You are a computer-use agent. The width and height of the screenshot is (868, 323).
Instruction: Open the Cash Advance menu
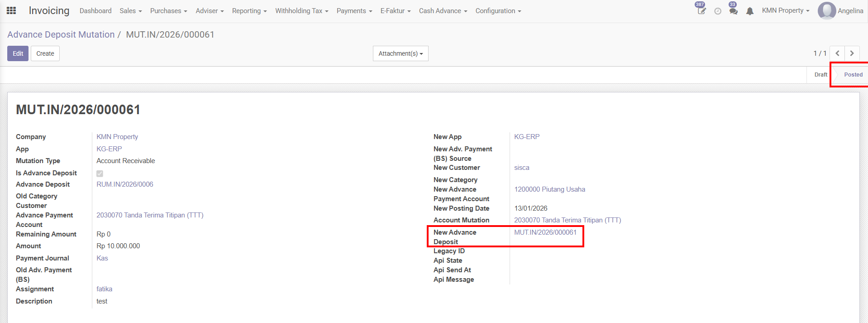coord(443,11)
